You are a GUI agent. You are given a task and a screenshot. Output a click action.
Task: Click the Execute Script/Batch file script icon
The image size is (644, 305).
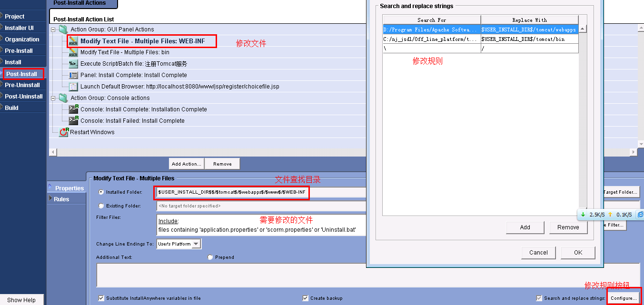73,64
